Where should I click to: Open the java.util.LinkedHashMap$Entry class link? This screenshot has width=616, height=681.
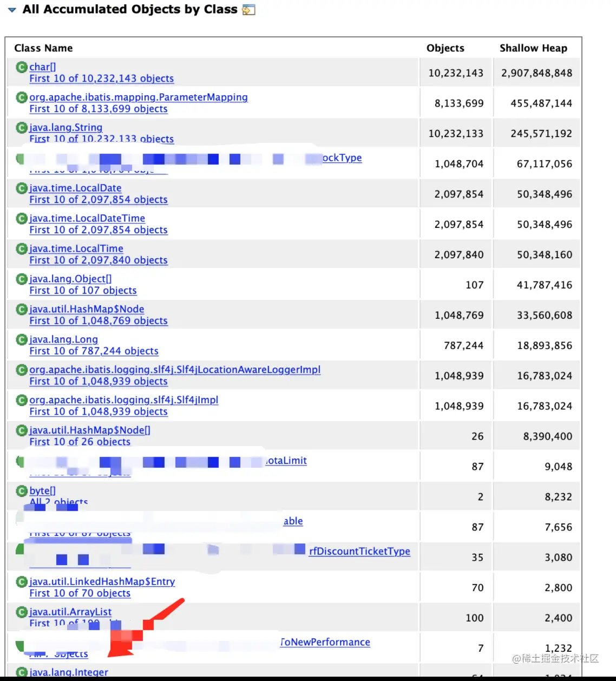tap(102, 582)
